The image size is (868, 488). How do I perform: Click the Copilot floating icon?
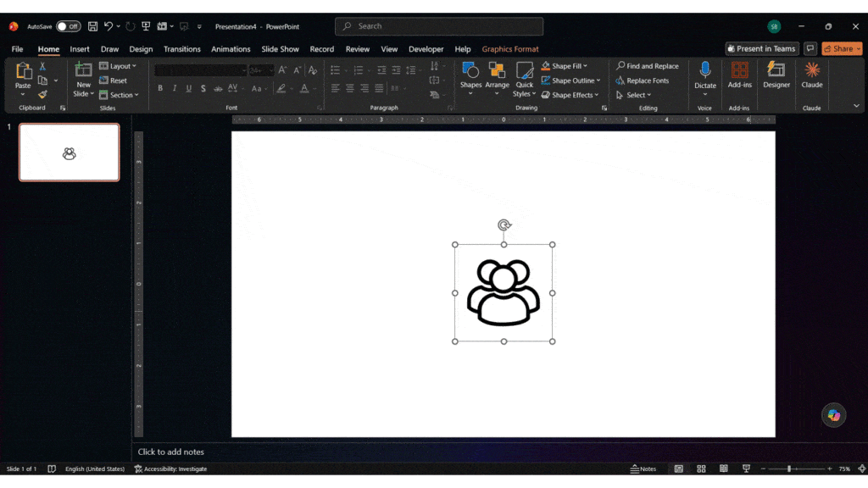click(834, 415)
